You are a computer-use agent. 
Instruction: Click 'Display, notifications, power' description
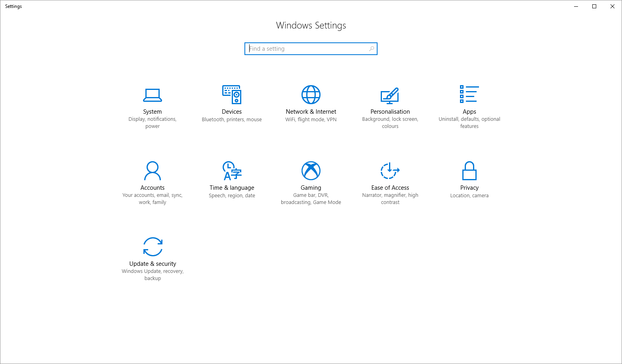pos(153,122)
